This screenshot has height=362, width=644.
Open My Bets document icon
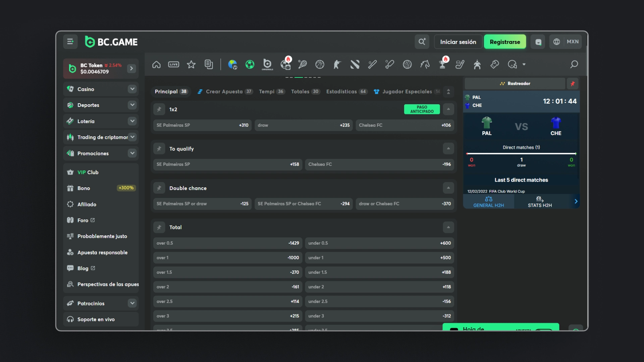[x=209, y=64]
